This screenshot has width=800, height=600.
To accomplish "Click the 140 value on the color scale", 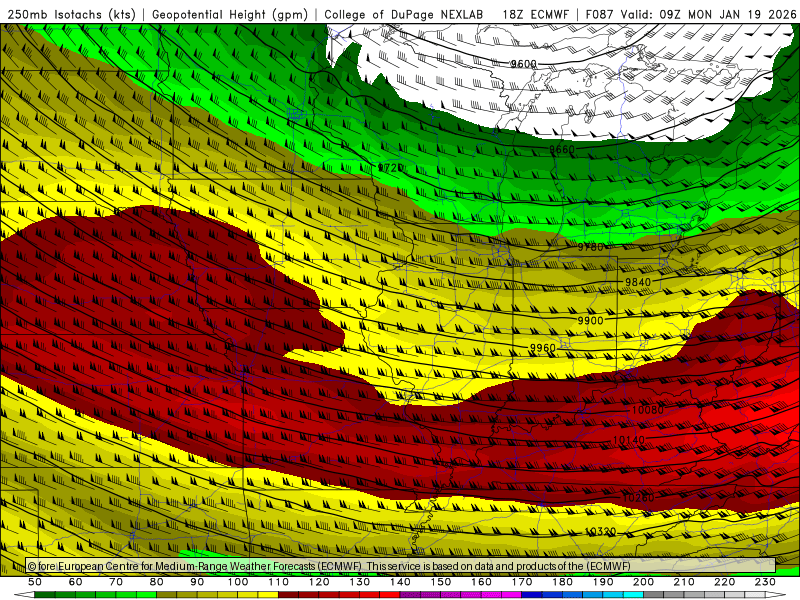I will click(x=401, y=582).
